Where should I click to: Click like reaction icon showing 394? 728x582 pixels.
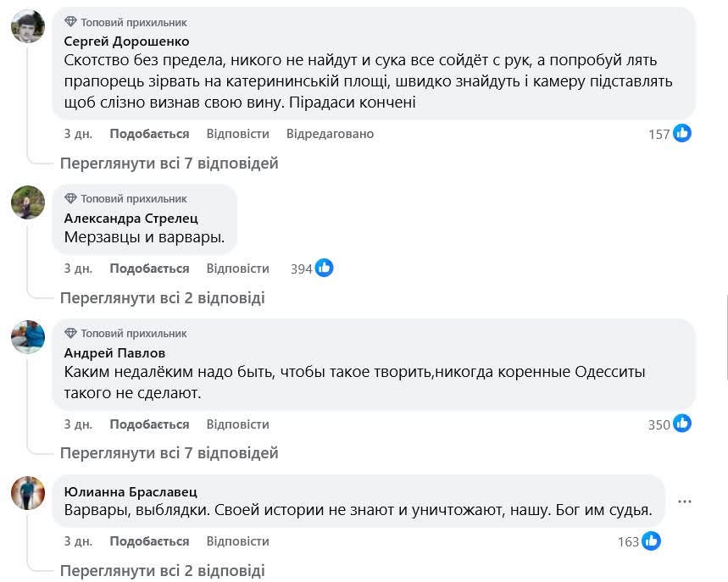click(x=324, y=269)
